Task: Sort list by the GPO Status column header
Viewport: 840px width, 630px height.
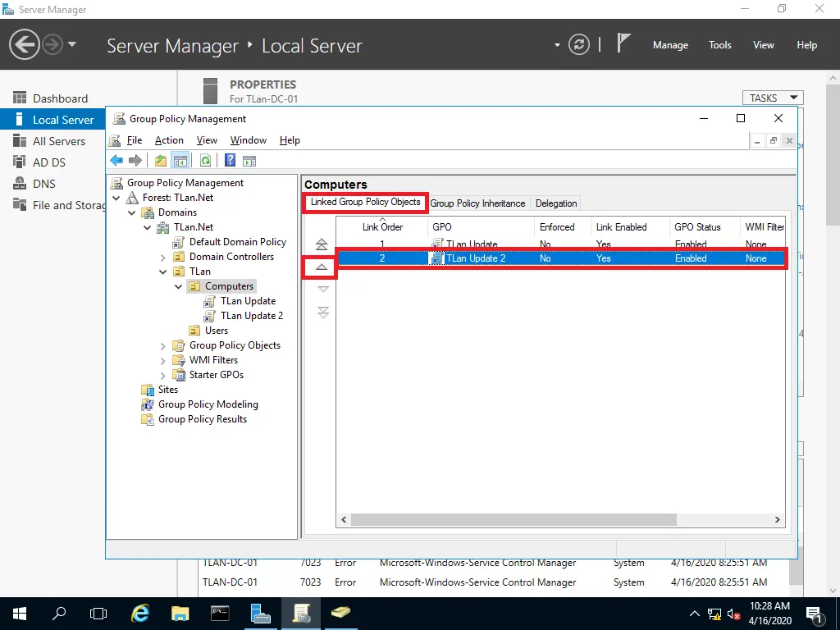Action: pos(704,226)
